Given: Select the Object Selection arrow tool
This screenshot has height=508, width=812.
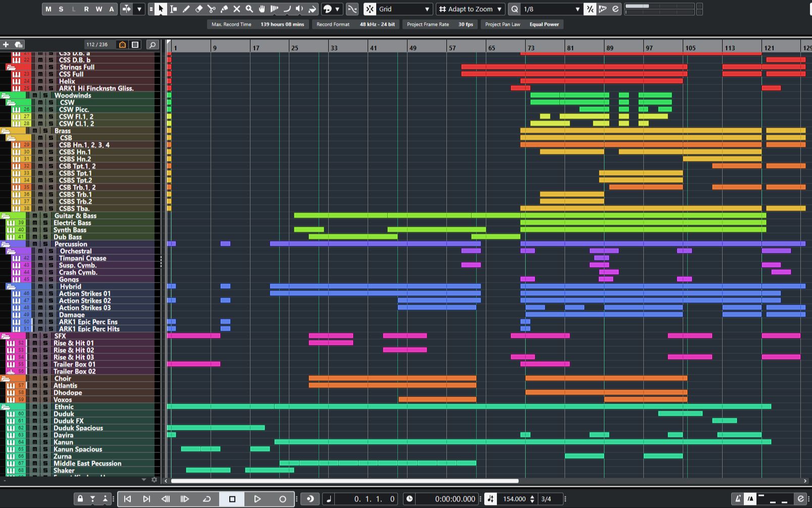Looking at the screenshot, I should click(x=161, y=9).
